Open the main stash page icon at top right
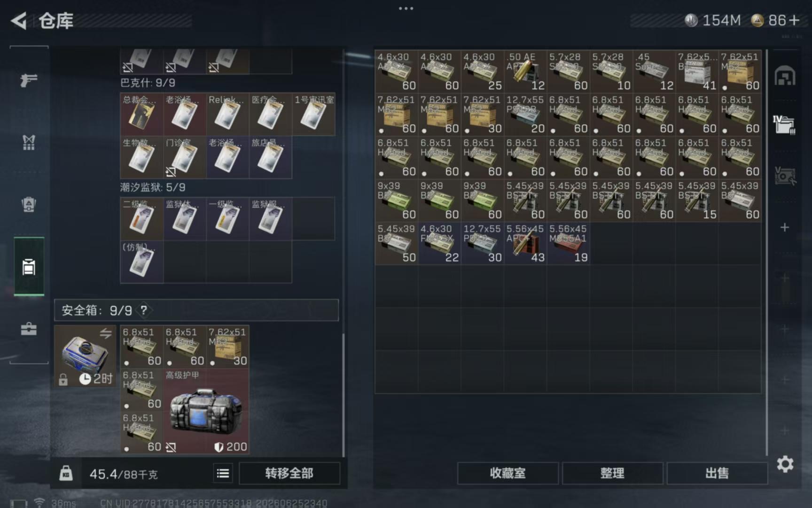This screenshot has width=812, height=508. tap(785, 75)
